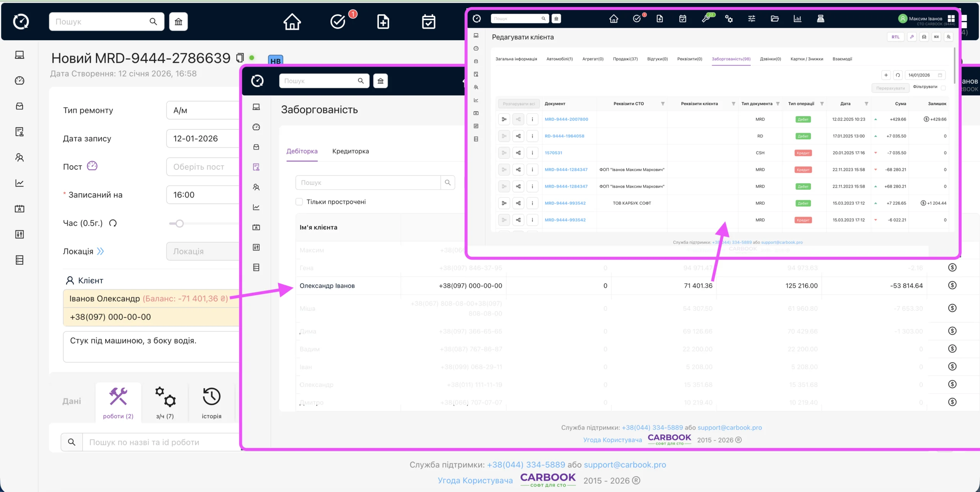Open the Тип ремонту dropdown
Screen dimensions: 980x492
(203, 111)
